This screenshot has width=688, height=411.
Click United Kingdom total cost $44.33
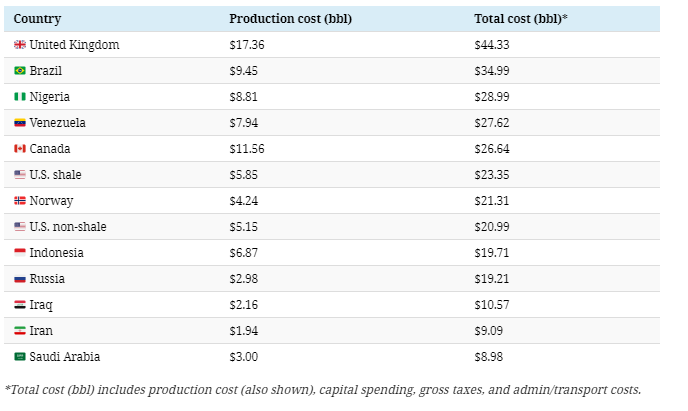click(494, 45)
